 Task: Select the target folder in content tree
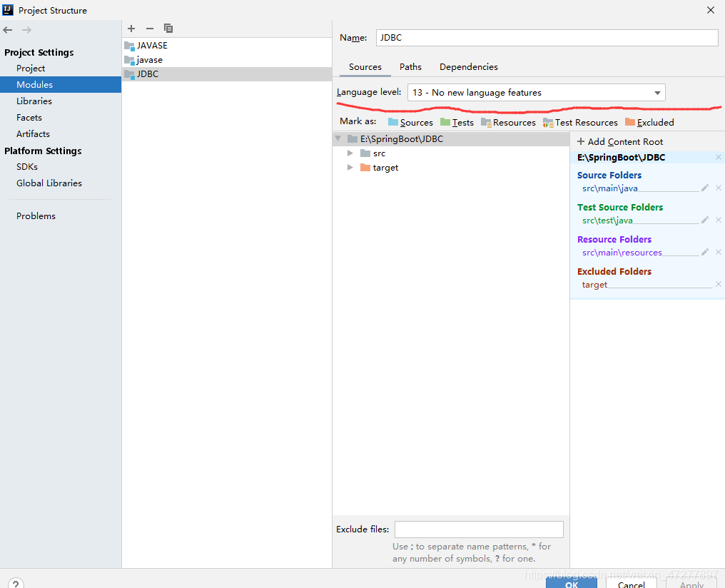pos(385,168)
